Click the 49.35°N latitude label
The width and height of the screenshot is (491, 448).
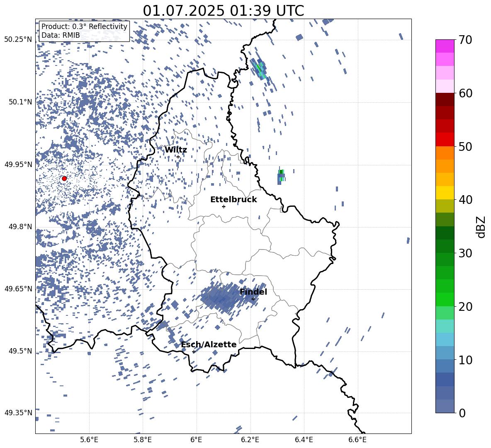pos(18,413)
